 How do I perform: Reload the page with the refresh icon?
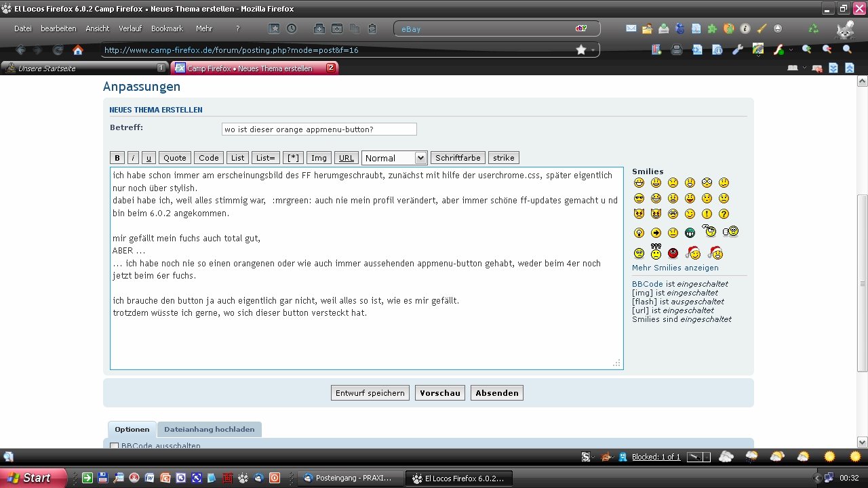tap(58, 49)
